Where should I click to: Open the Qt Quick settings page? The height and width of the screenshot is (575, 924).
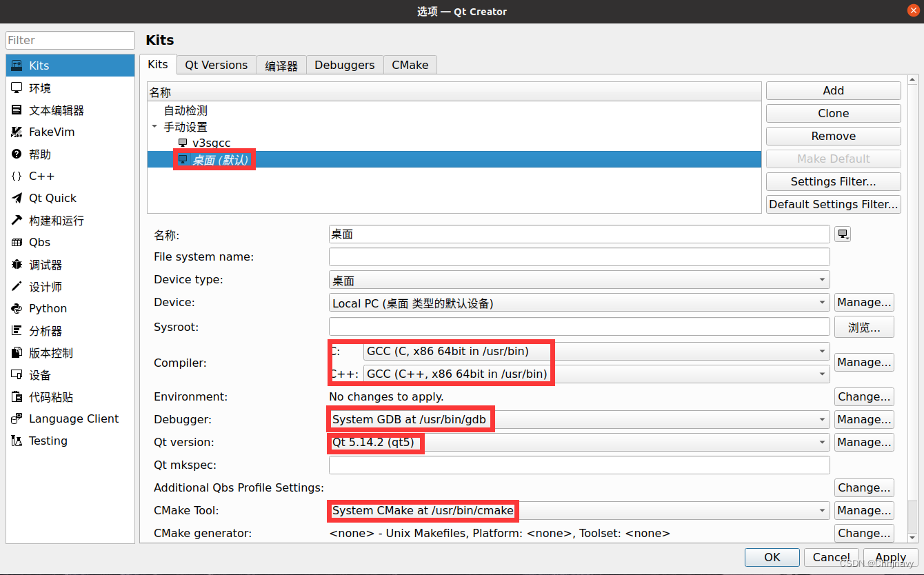pos(52,198)
